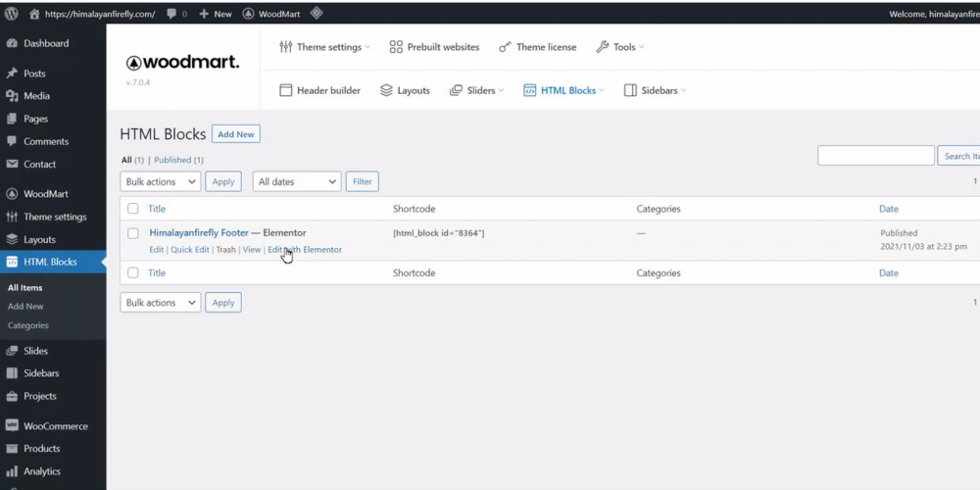Click the WoodMart sidebar tree icon
Viewport: 980px width, 490px height.
pyautogui.click(x=12, y=194)
